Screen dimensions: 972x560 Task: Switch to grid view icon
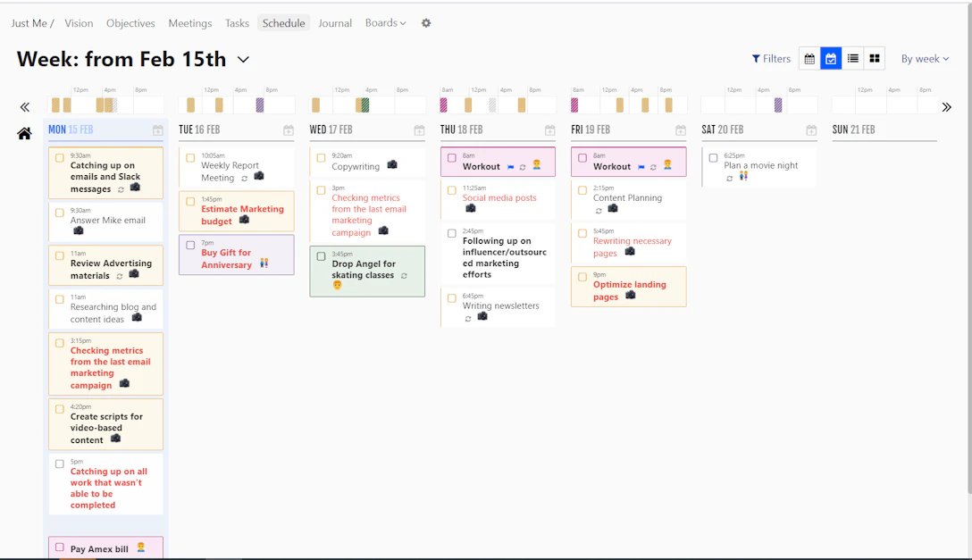[x=874, y=59]
